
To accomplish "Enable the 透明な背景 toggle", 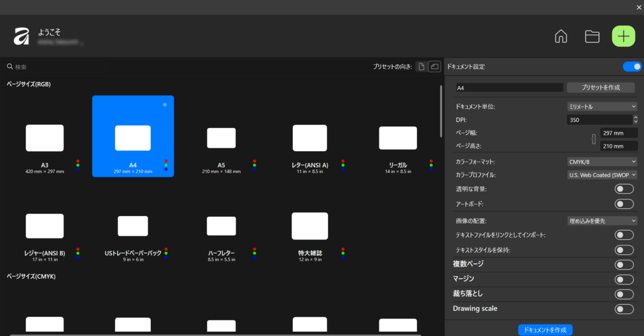I will tap(624, 189).
